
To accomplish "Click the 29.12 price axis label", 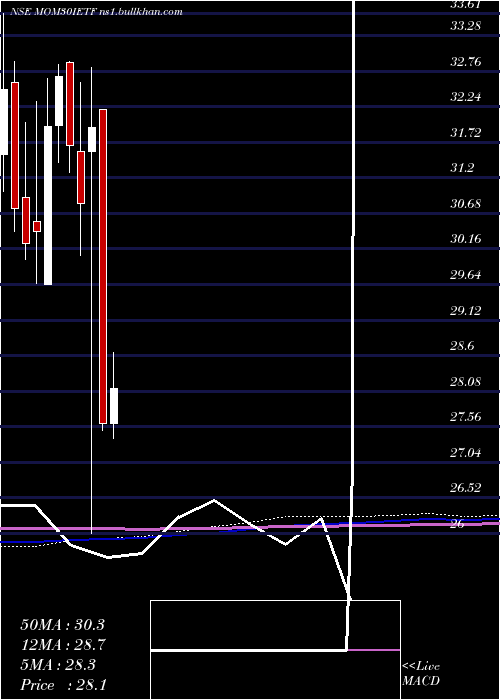I will coord(466,310).
